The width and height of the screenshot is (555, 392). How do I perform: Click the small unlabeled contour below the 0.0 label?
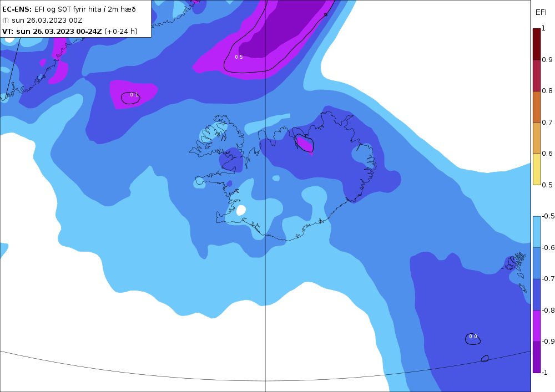[485, 358]
